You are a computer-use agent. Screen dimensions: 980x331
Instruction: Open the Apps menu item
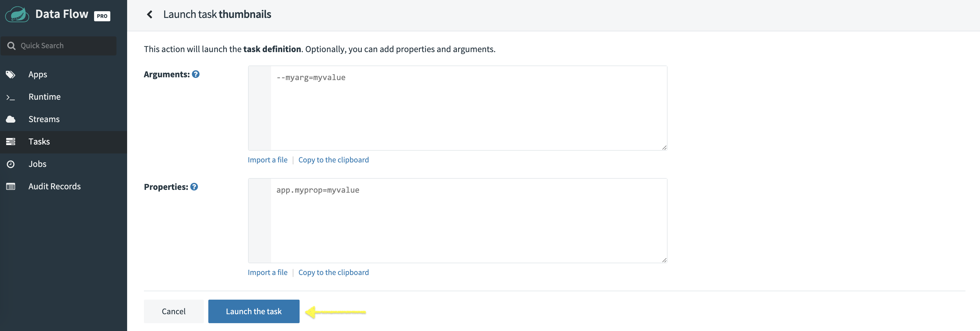pyautogui.click(x=38, y=74)
